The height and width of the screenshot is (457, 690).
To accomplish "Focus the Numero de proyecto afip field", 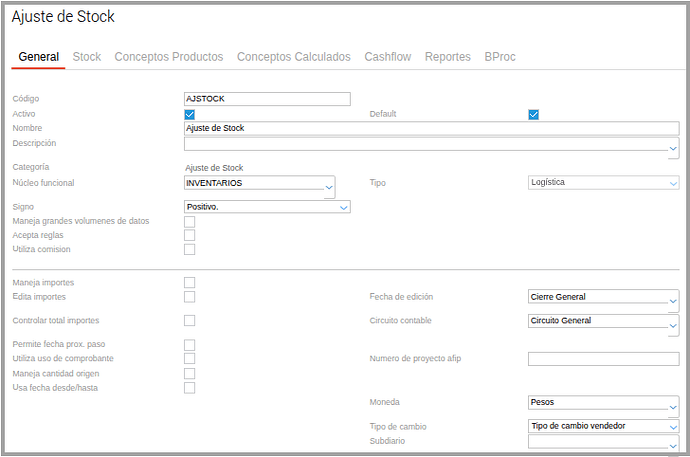I will 603,359.
